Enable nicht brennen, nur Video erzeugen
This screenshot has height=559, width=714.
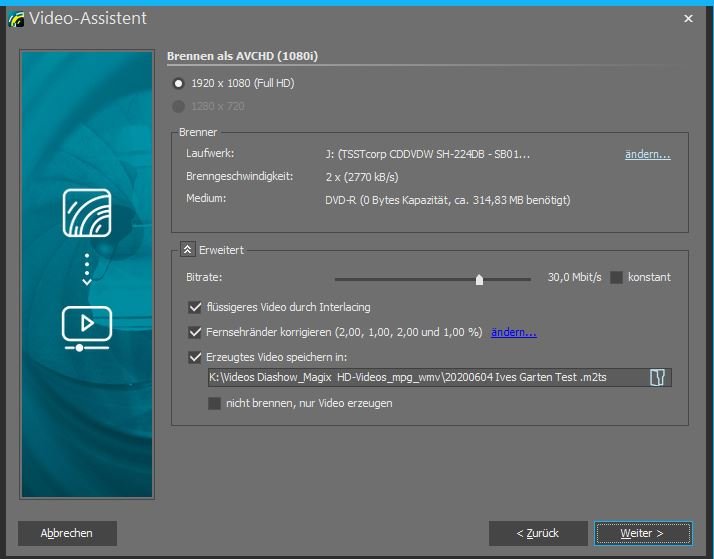click(x=214, y=403)
